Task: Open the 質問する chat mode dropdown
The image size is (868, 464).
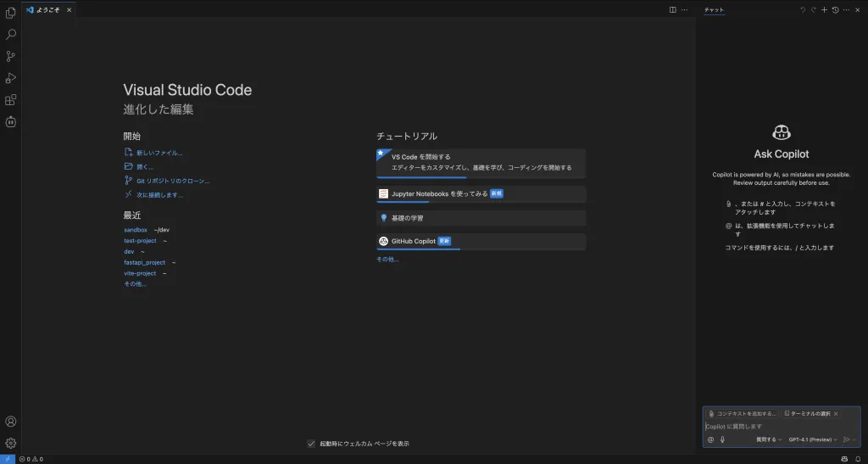Action: [769, 439]
